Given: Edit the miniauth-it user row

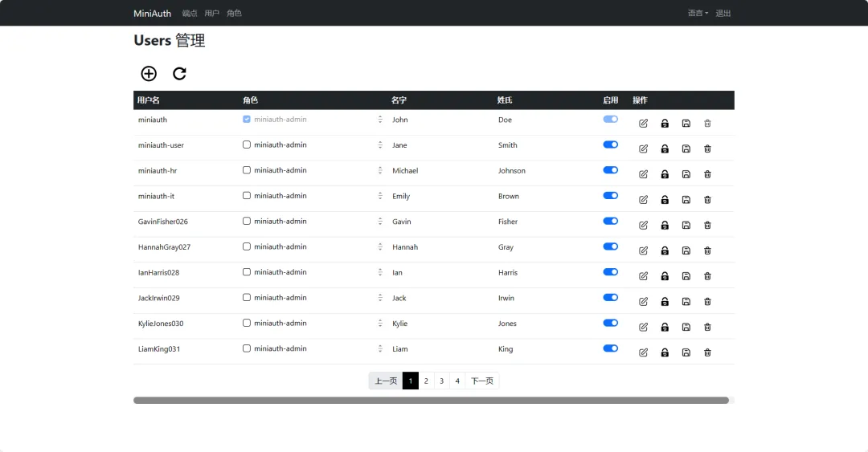Looking at the screenshot, I should click(643, 200).
